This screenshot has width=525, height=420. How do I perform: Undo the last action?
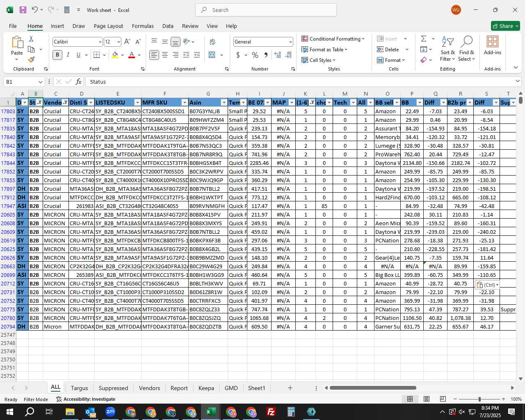click(x=35, y=10)
